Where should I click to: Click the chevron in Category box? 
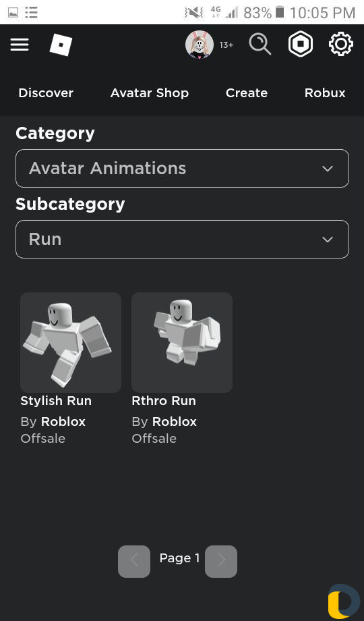coord(328,169)
